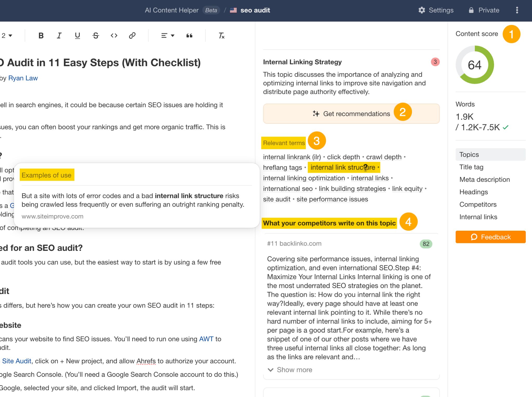532x397 pixels.
Task: Click the Blockquote formatting icon
Action: coord(190,36)
